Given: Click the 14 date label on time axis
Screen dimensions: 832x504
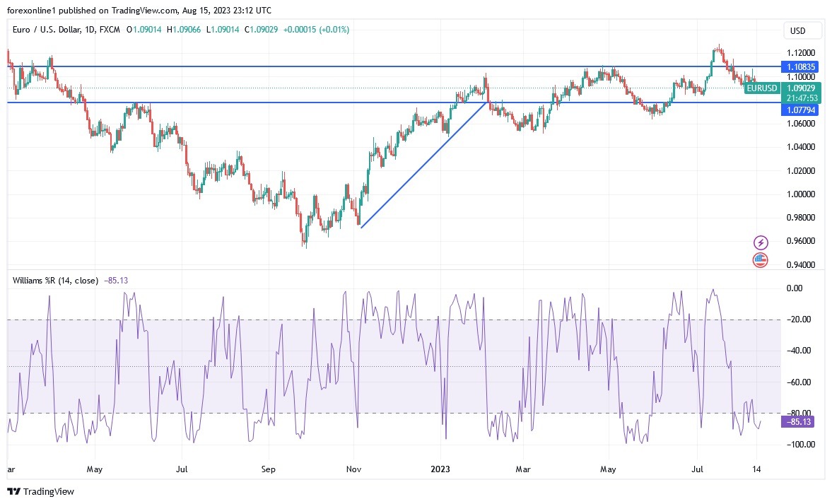Looking at the screenshot, I should pyautogui.click(x=756, y=469).
